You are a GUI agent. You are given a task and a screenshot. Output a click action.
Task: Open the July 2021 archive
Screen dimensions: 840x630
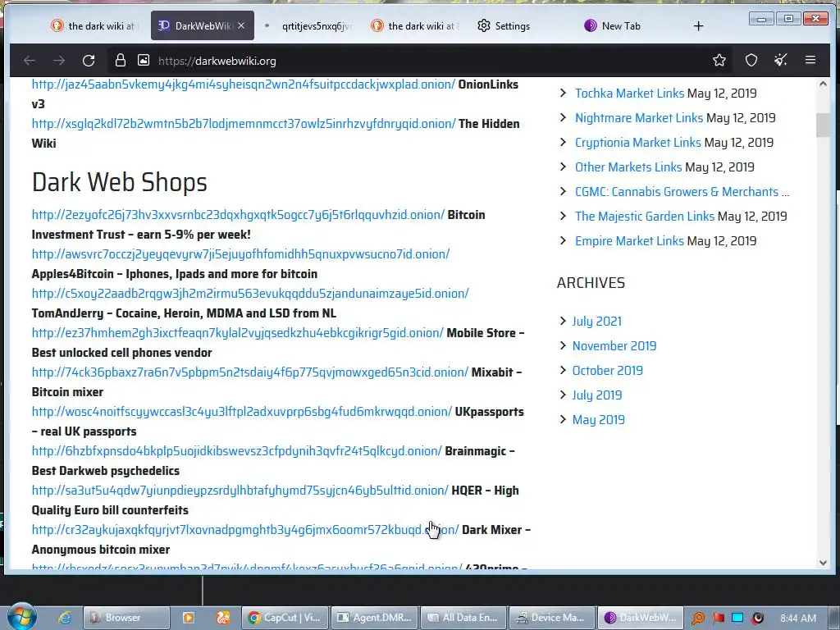click(x=597, y=321)
